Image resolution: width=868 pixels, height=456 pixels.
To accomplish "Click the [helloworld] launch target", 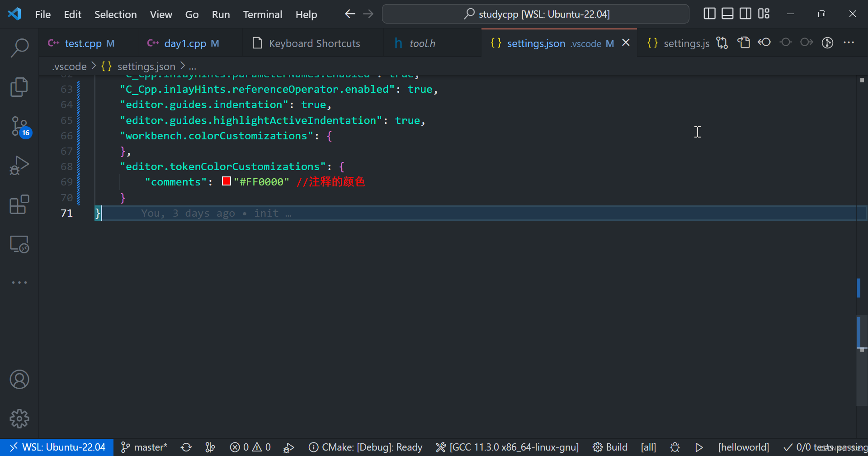I will [x=744, y=447].
